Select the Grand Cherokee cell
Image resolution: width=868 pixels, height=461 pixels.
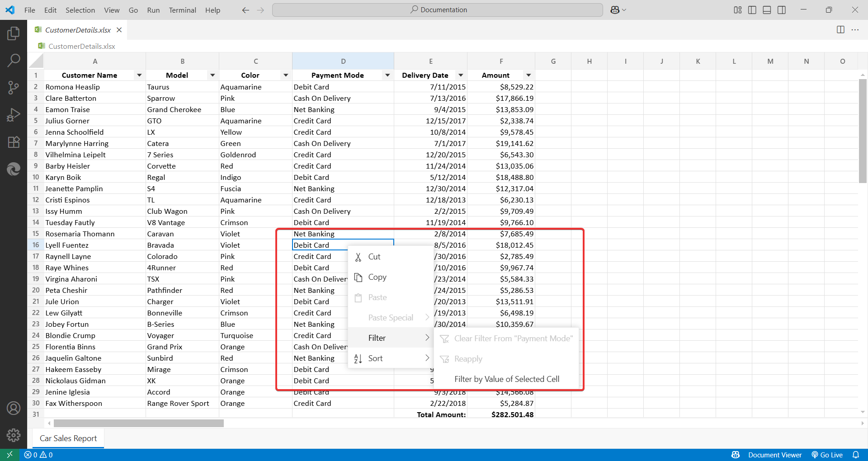tap(183, 109)
